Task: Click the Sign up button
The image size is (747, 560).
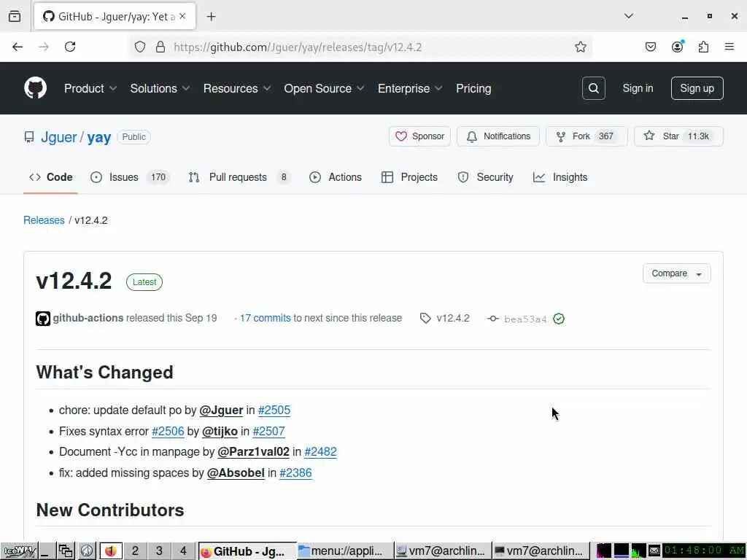Action: pos(697,88)
